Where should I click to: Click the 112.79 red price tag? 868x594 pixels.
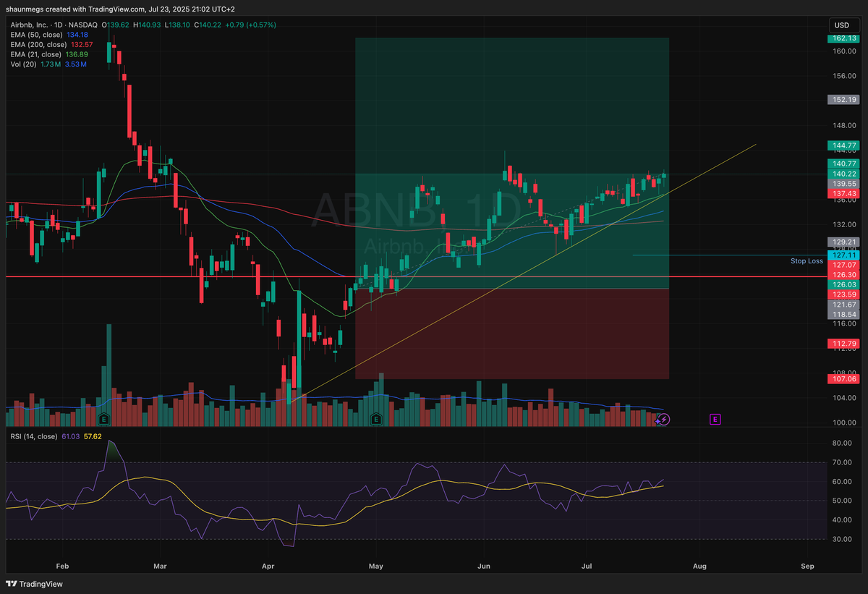tap(843, 344)
